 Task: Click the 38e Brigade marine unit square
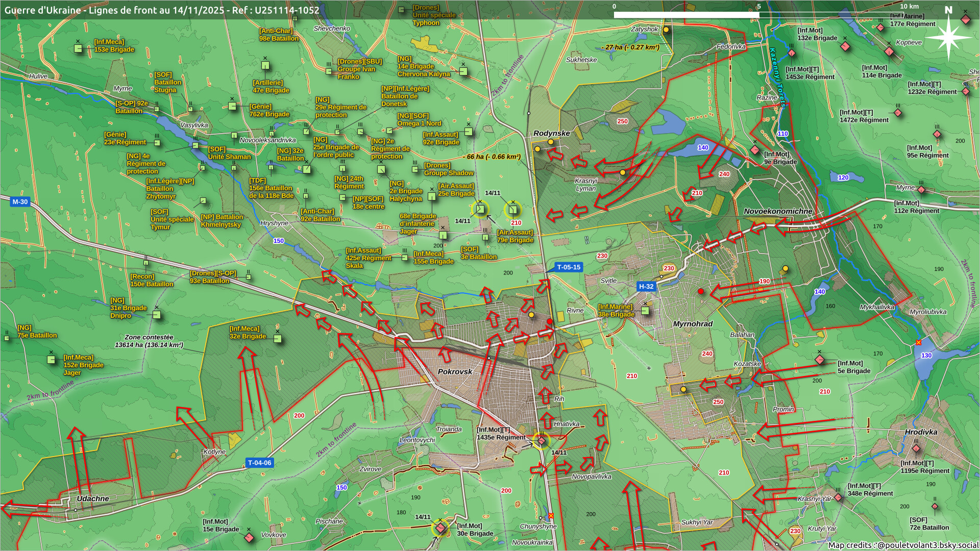[645, 311]
